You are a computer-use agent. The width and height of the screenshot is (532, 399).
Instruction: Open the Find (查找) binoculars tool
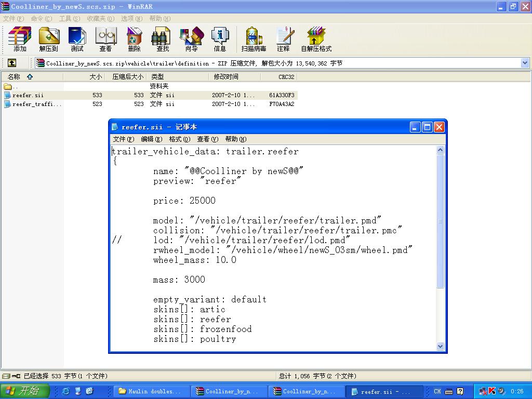pyautogui.click(x=163, y=39)
